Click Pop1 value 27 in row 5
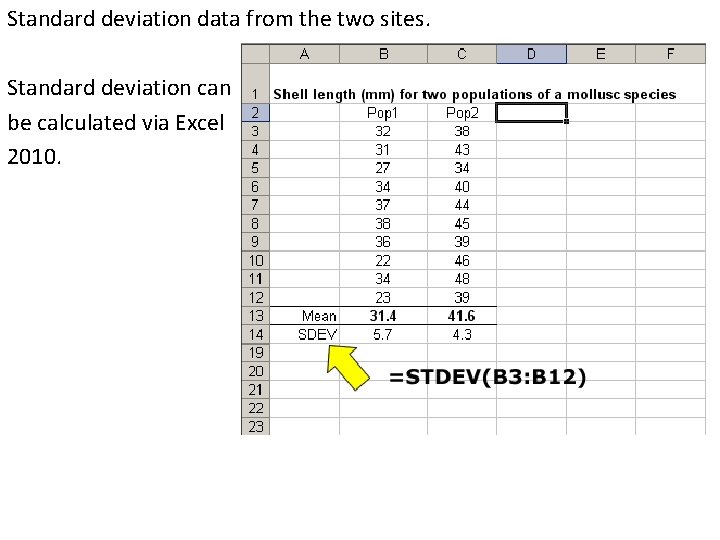 383,168
